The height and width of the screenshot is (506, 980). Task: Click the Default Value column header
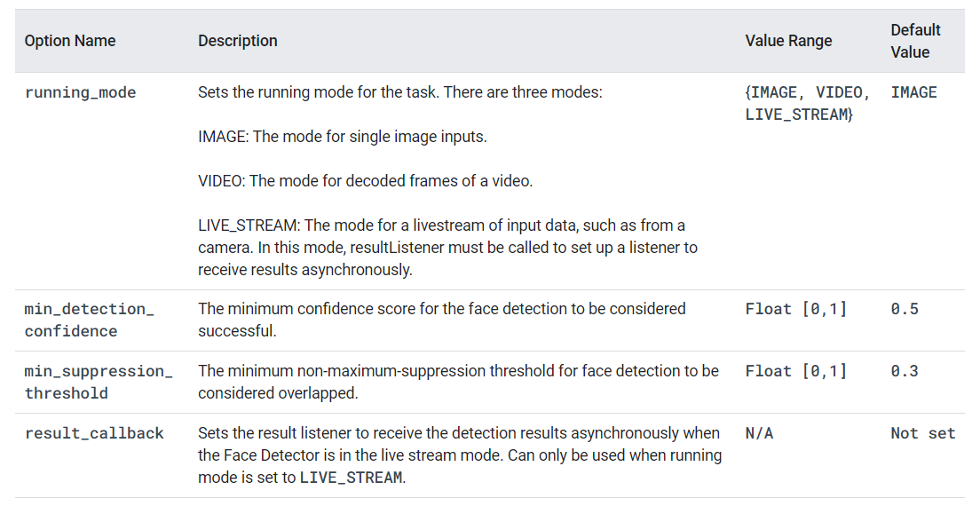[x=915, y=41]
